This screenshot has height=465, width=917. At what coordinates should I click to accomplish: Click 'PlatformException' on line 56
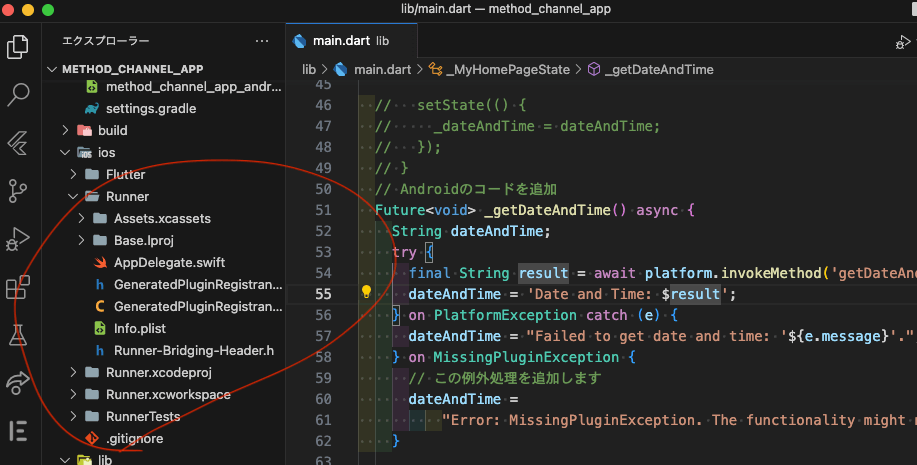click(505, 315)
